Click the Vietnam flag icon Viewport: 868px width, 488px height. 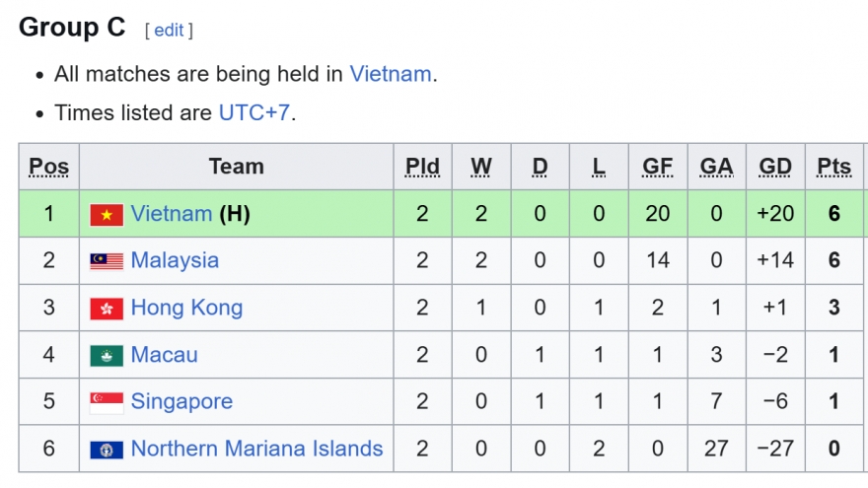click(x=107, y=214)
